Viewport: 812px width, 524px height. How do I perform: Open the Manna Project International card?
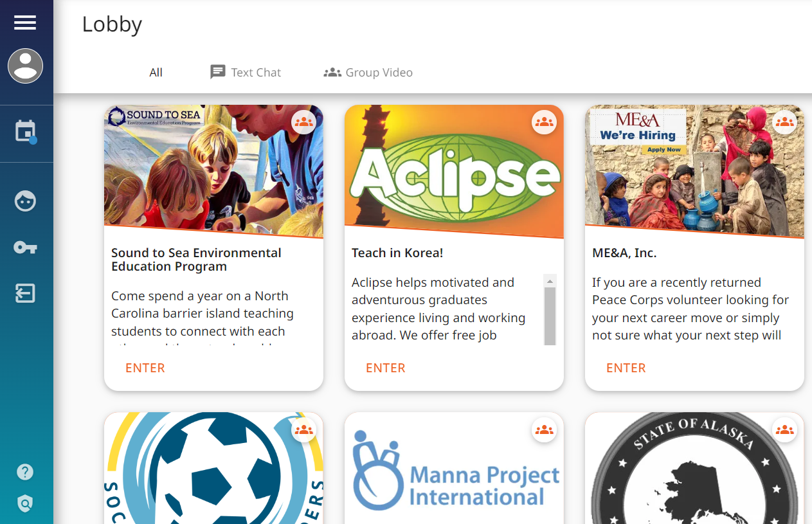pyautogui.click(x=454, y=468)
